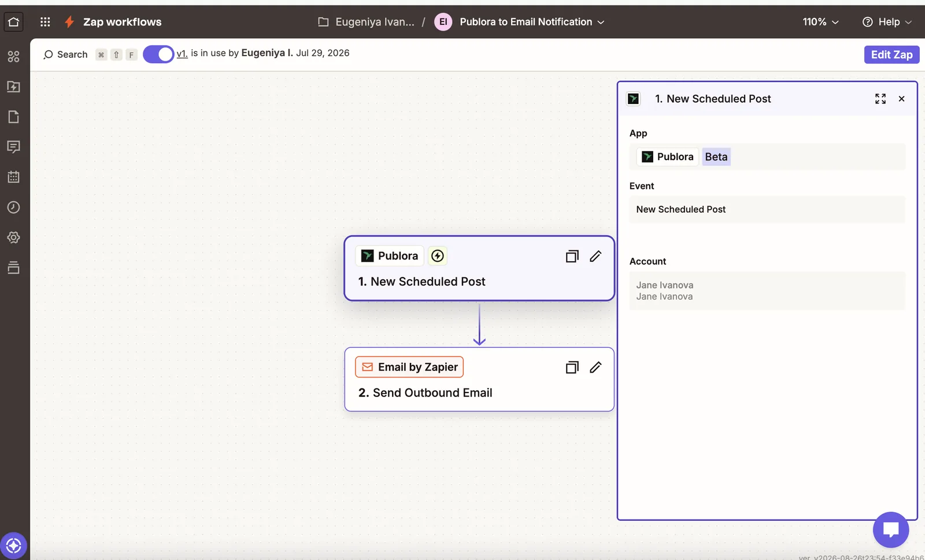Click the trigger bolt icon on Publora step
The width and height of the screenshot is (925, 560).
click(438, 255)
